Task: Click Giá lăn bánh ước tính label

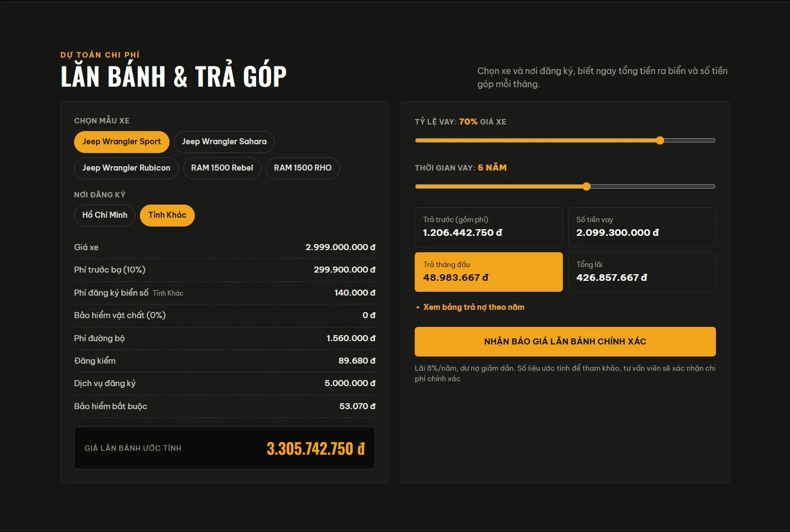Action: (133, 448)
